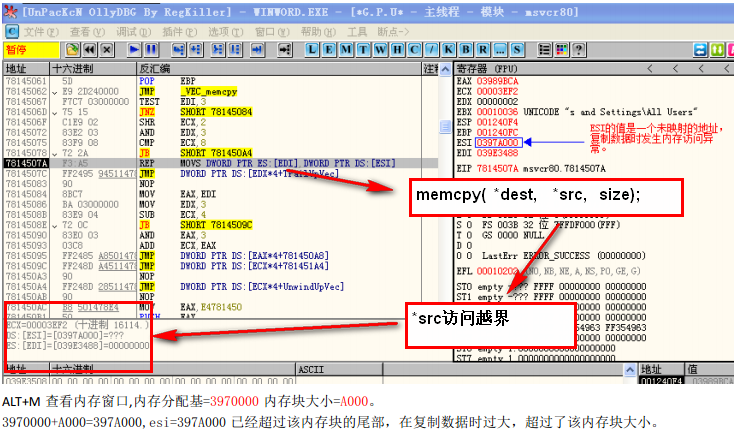Open CPU window with C toolbar button
Image resolution: width=737 pixels, height=431 pixels.
(x=415, y=50)
